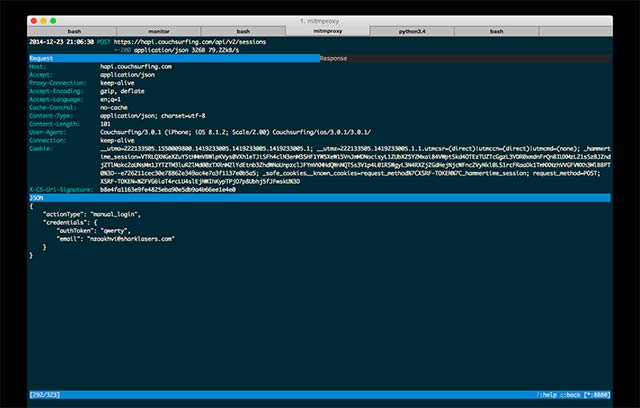This screenshot has width=640, height=408.
Task: Open the bash tab beside python3.4
Action: click(496, 31)
